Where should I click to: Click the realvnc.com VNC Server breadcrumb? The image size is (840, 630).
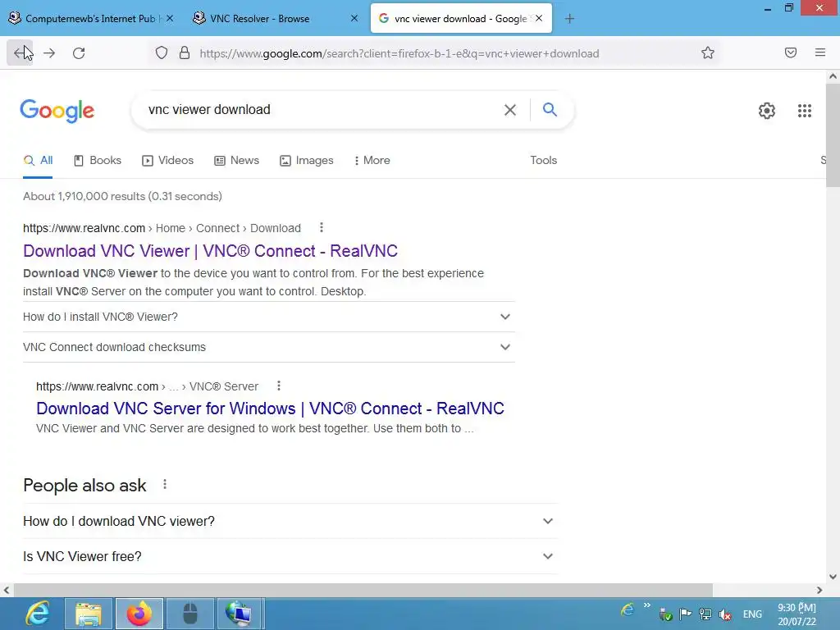(148, 386)
